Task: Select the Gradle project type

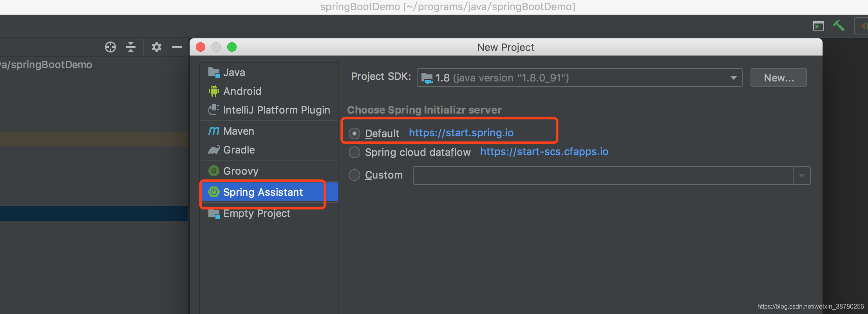Action: tap(269, 150)
